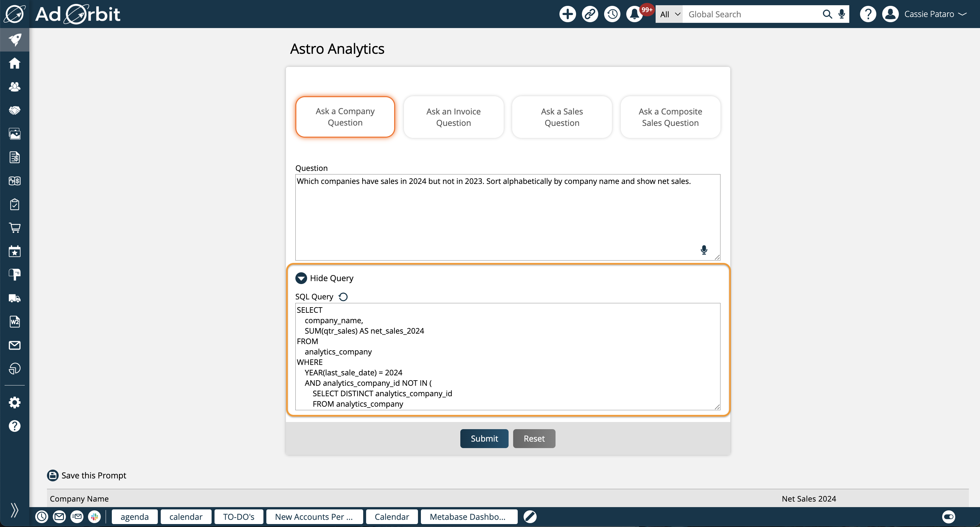
Task: Click the global search magnifier icon
Action: click(x=827, y=14)
